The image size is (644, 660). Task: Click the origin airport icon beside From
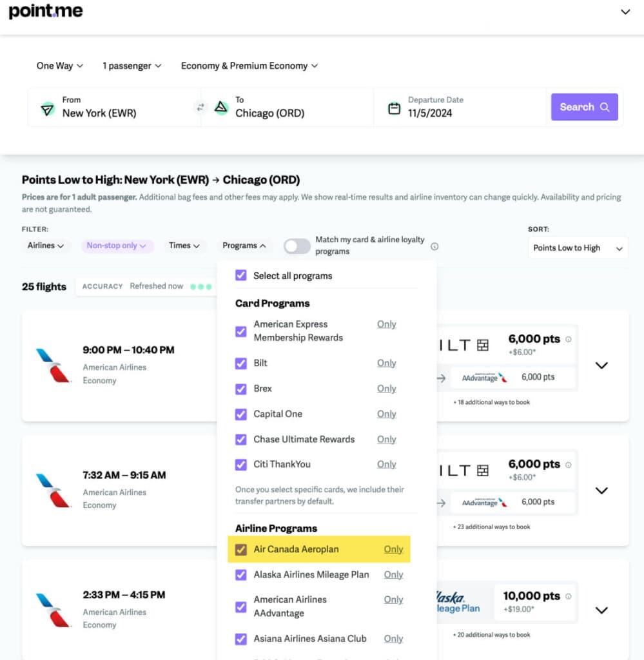pos(48,108)
